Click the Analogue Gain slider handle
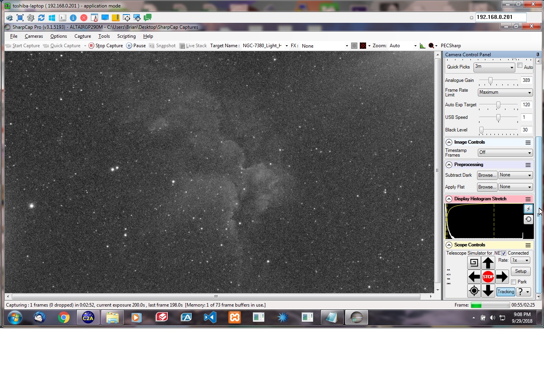 click(490, 81)
